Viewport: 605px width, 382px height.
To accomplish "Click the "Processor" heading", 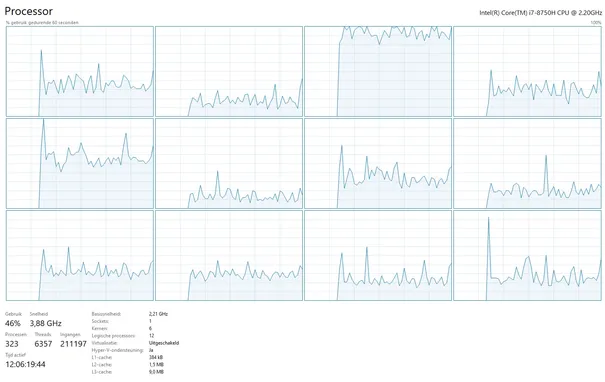I will pos(29,11).
